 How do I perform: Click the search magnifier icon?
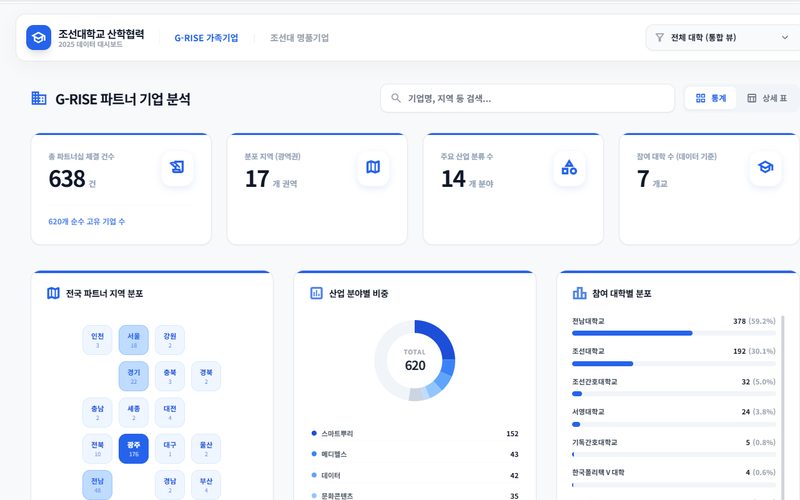396,98
